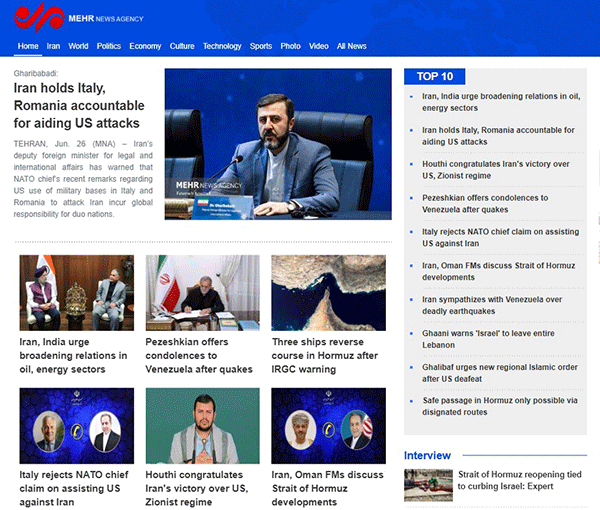Open 'Three ships reverse course in Hormuz' story
The image size is (600, 510).
pos(324,355)
